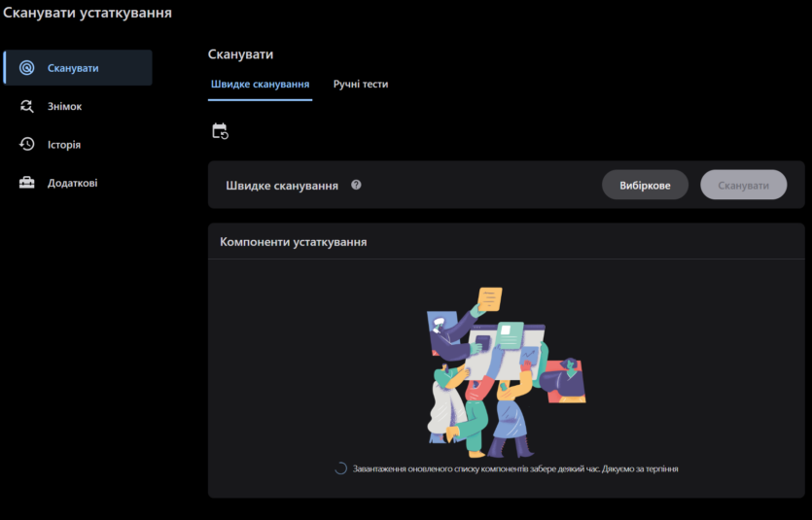
Task: Switch to the Ручні тести tab
Action: coord(361,84)
